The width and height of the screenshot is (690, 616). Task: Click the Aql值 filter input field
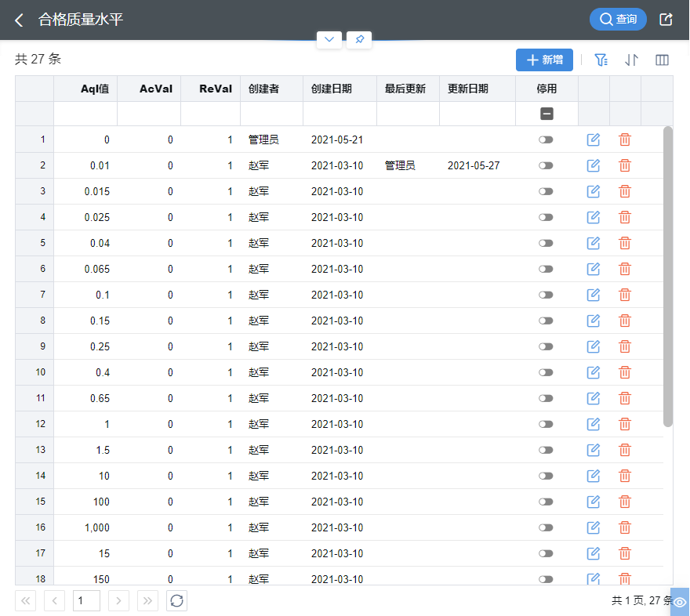85,114
